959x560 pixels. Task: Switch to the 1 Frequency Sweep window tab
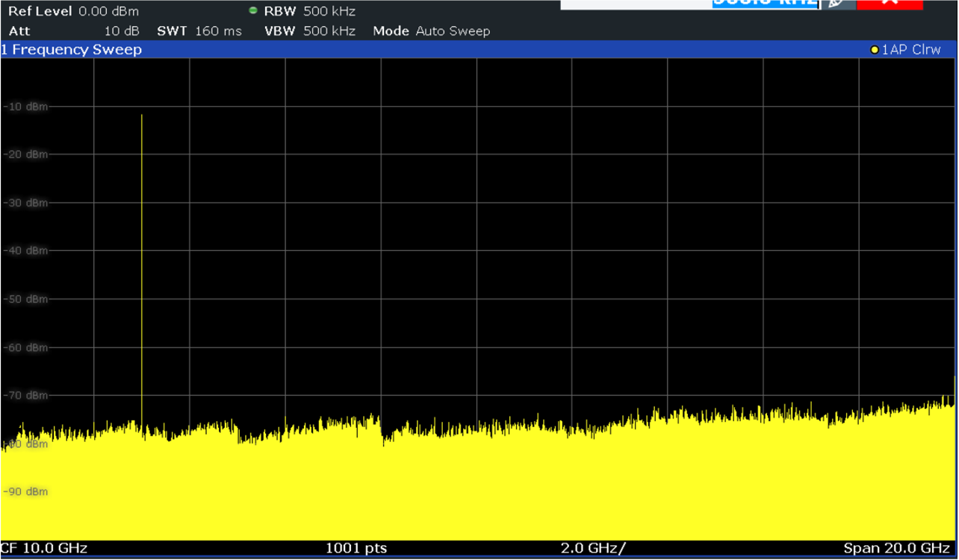[x=71, y=49]
